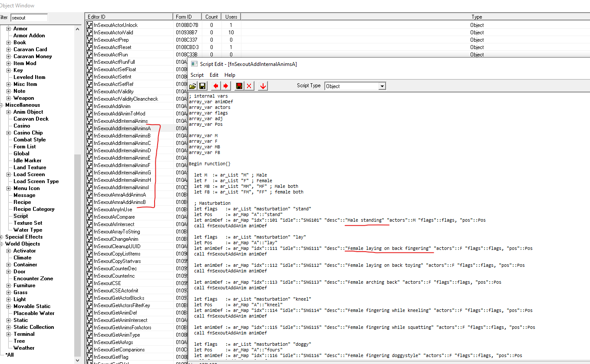590x364 pixels.
Task: Expand the Anim Object node
Action: click(8, 112)
